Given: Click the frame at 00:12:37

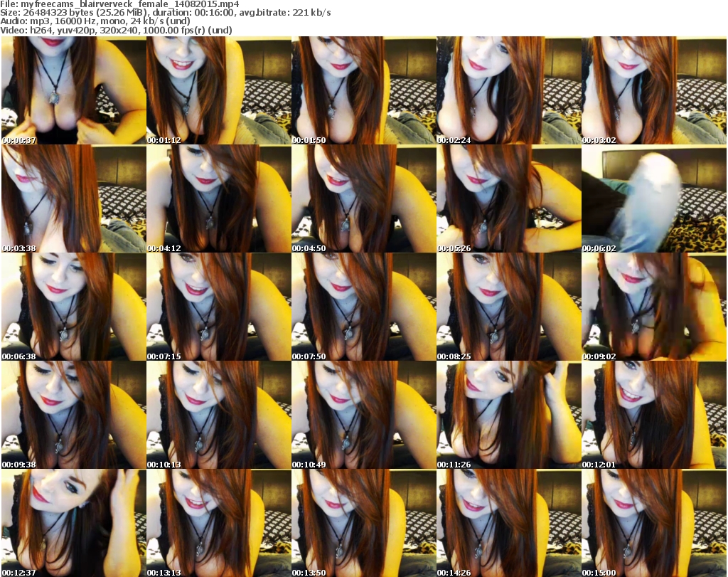Looking at the screenshot, I should [x=74, y=523].
